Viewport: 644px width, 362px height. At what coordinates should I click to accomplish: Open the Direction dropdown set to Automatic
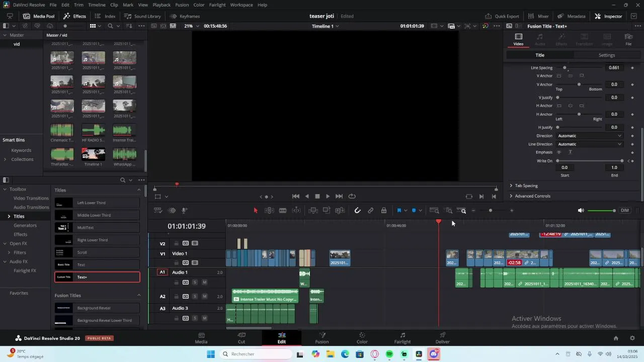pyautogui.click(x=590, y=136)
